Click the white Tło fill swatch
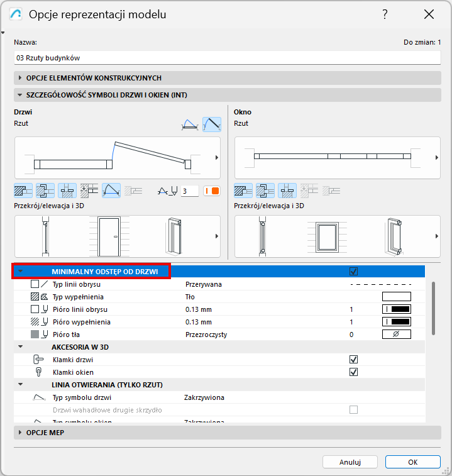452x476 pixels. [397, 297]
